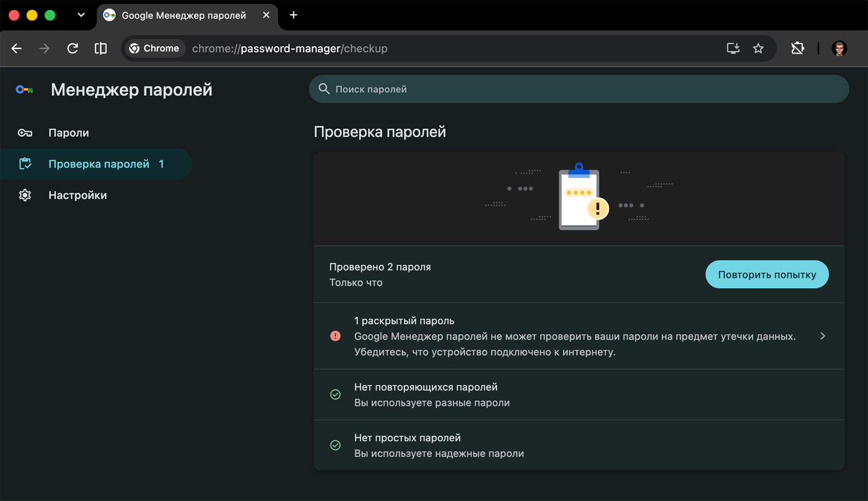Click the clipboard checkup sidebar icon

point(25,164)
